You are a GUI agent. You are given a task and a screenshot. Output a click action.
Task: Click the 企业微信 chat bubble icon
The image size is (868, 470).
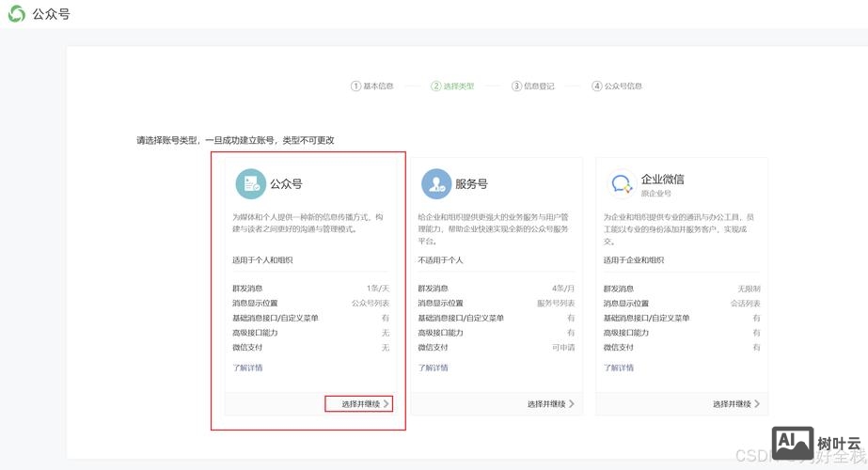pos(621,184)
